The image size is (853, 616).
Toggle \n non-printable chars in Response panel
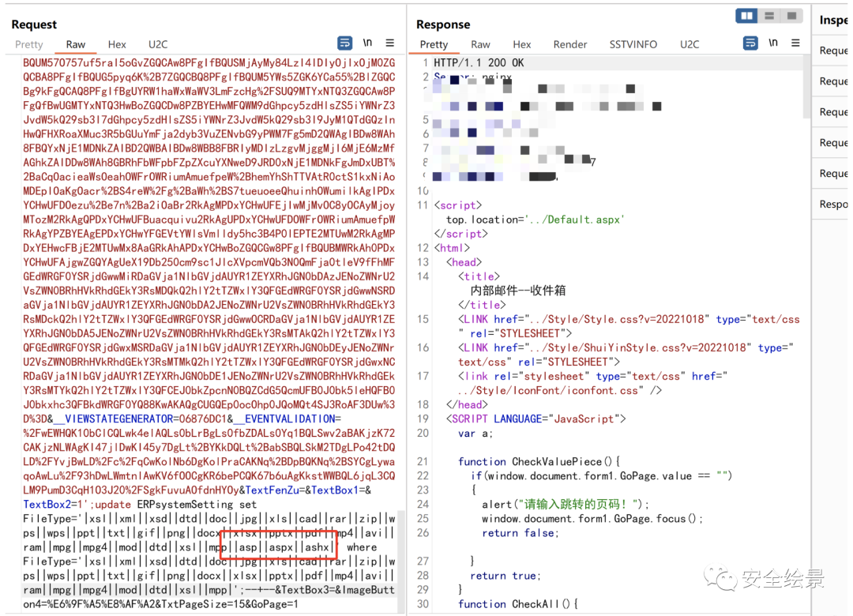click(773, 43)
